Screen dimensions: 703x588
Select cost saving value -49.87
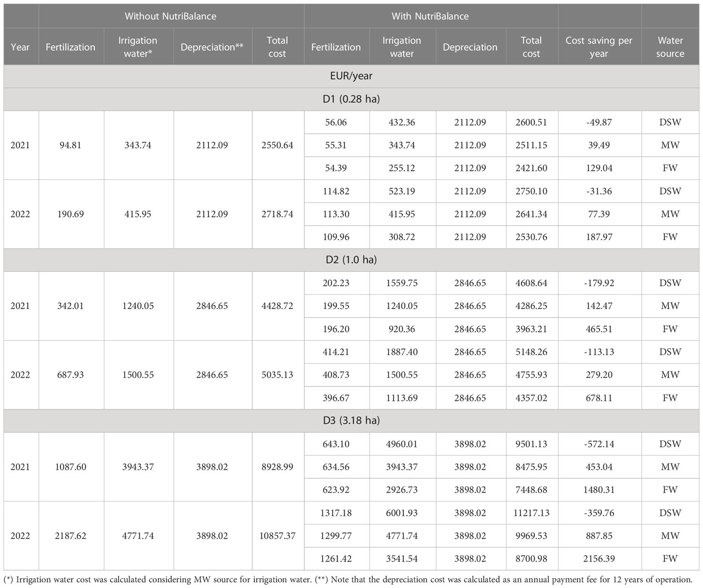599,122
